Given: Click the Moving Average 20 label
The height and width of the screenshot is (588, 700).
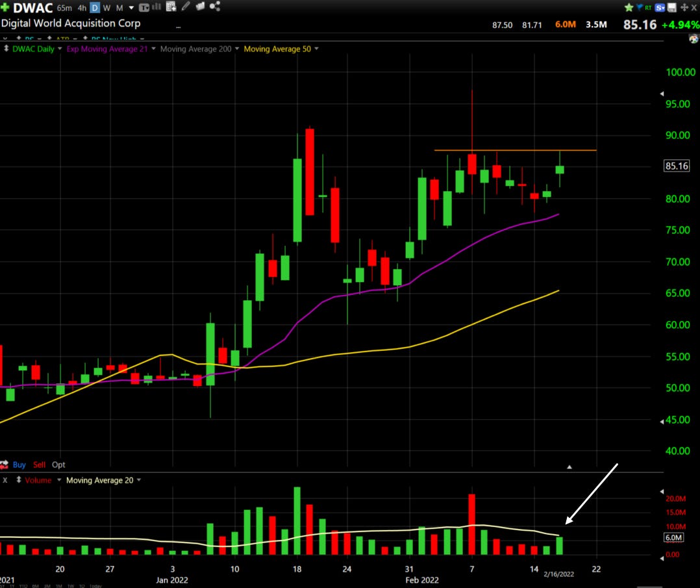Looking at the screenshot, I should 99,480.
